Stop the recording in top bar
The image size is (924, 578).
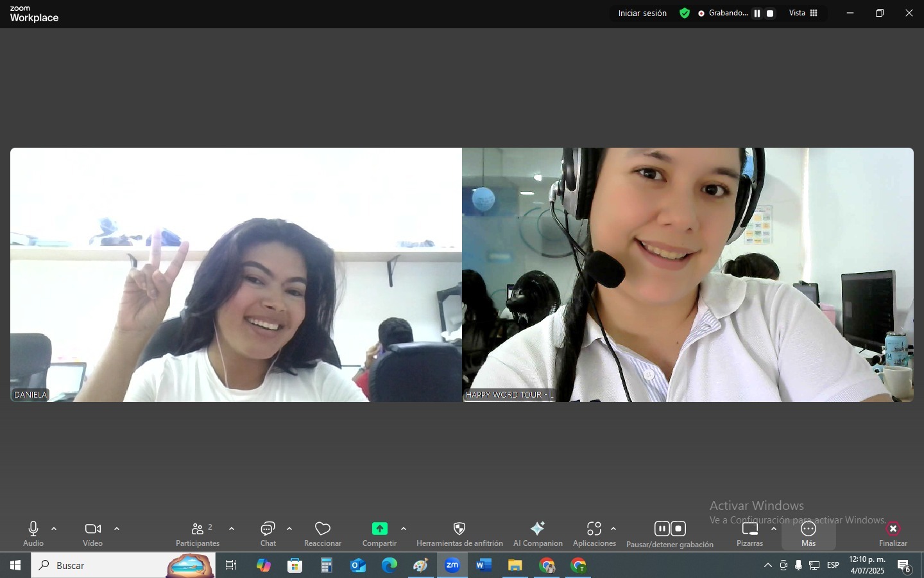point(771,13)
